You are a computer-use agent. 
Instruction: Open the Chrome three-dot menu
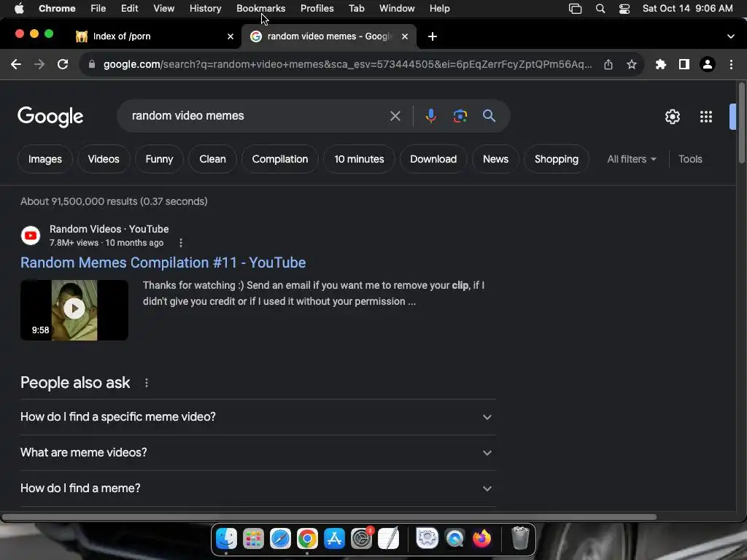[x=731, y=64]
